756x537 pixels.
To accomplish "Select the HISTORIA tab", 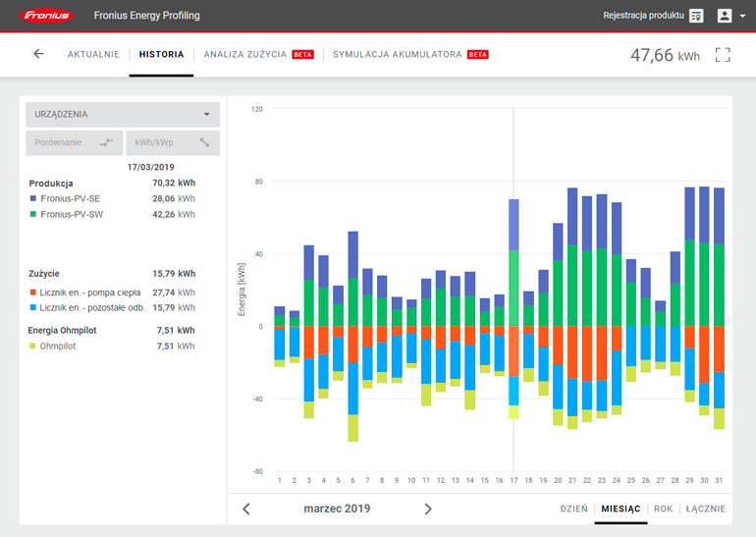I will 162,54.
